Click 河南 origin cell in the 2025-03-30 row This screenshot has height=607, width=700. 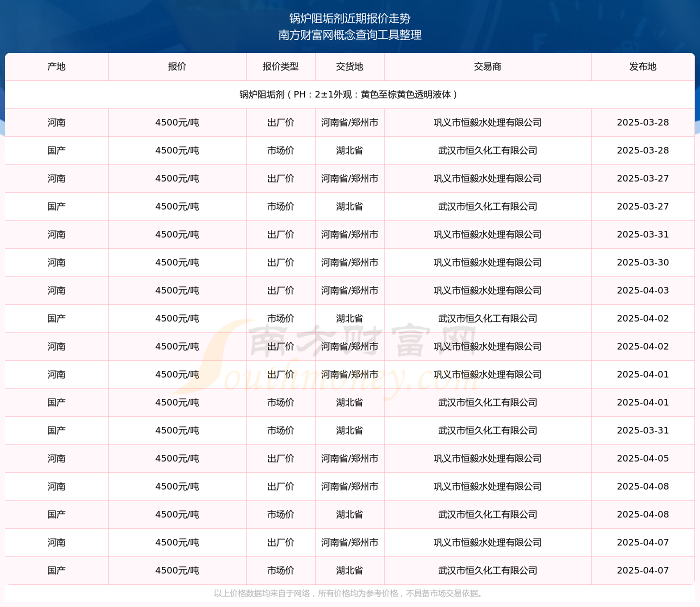(56, 262)
